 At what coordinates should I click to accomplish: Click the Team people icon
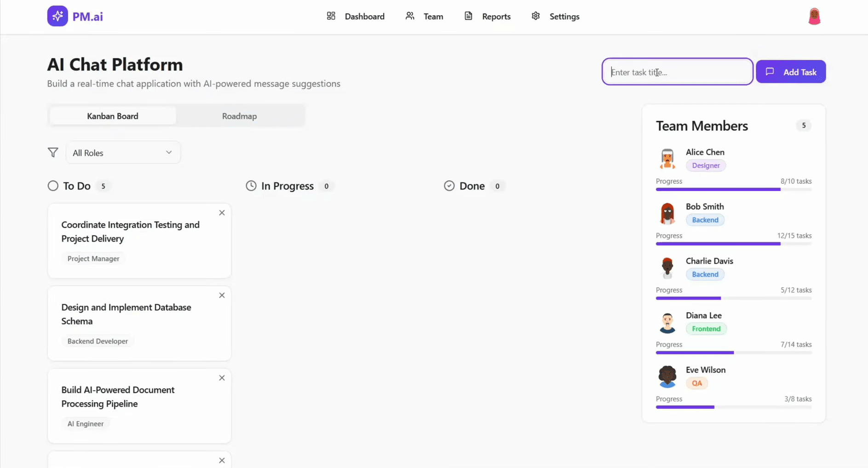(410, 16)
